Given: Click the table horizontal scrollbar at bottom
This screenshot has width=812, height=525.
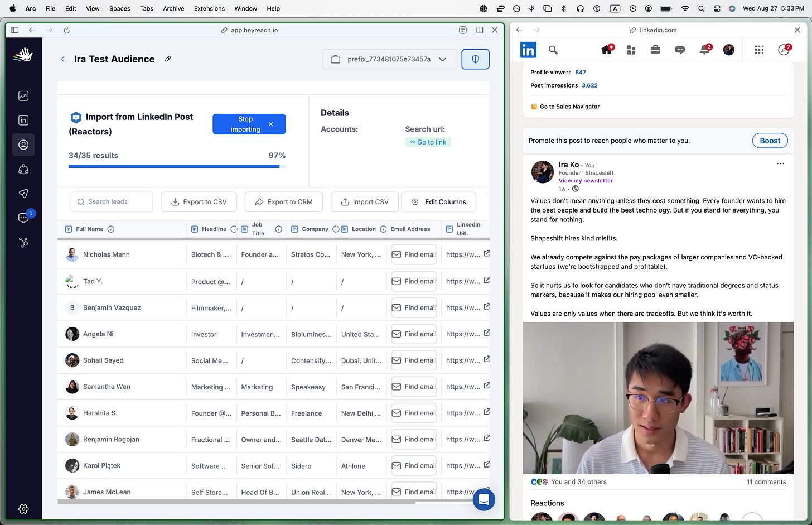Looking at the screenshot, I should tap(236, 502).
